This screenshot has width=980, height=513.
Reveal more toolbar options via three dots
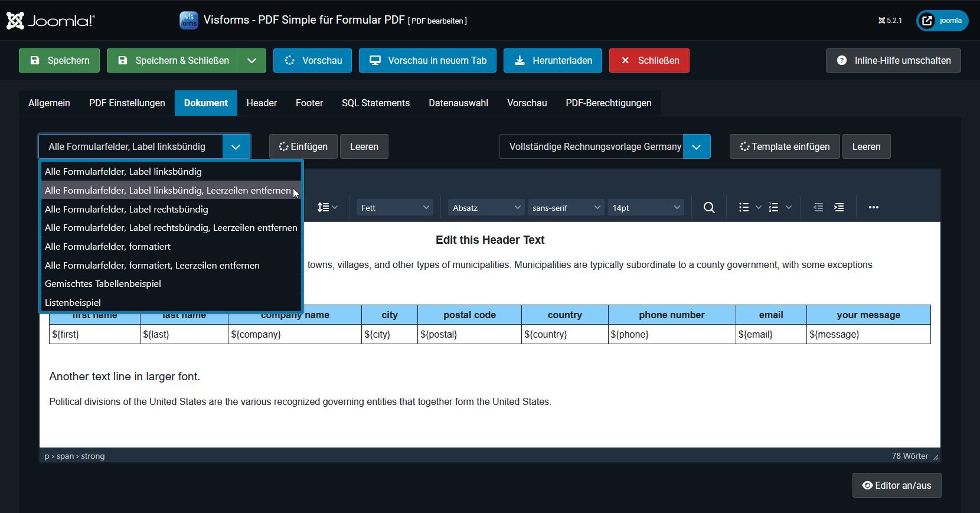(x=874, y=207)
